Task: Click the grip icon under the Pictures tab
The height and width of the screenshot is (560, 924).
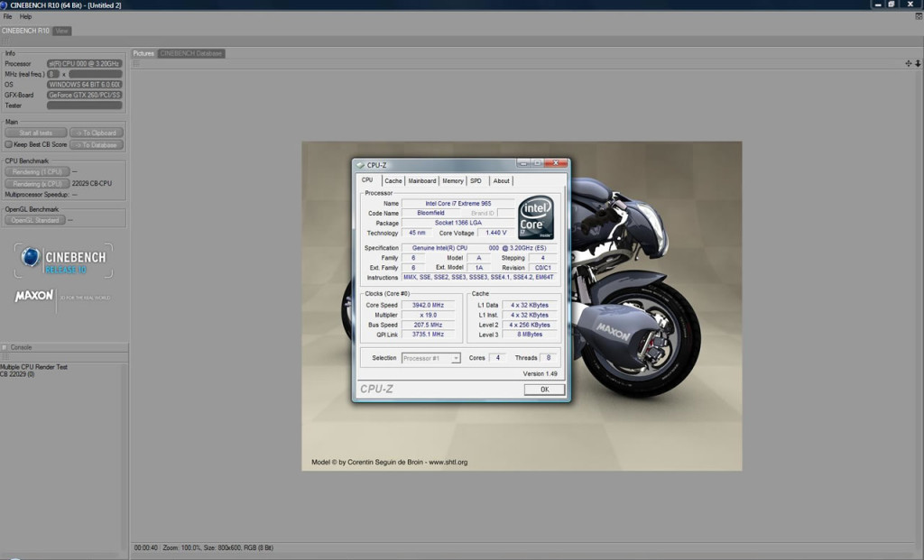Action: 136,64
